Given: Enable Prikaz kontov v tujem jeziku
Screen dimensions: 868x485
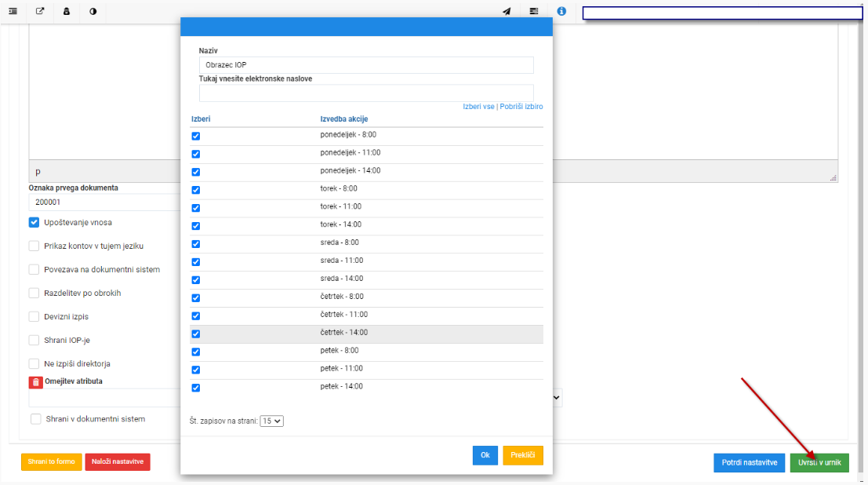Looking at the screenshot, I should coord(35,246).
